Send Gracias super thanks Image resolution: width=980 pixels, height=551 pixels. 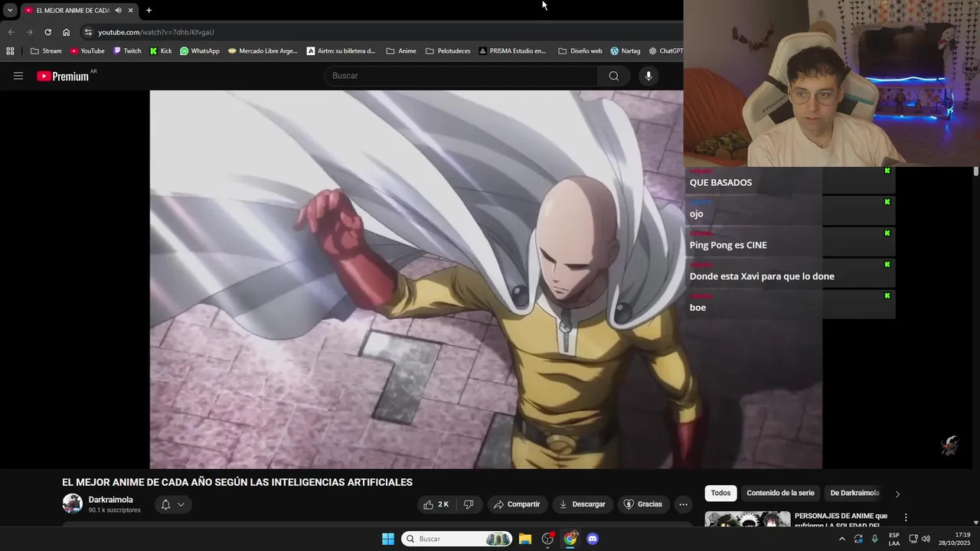pyautogui.click(x=643, y=504)
